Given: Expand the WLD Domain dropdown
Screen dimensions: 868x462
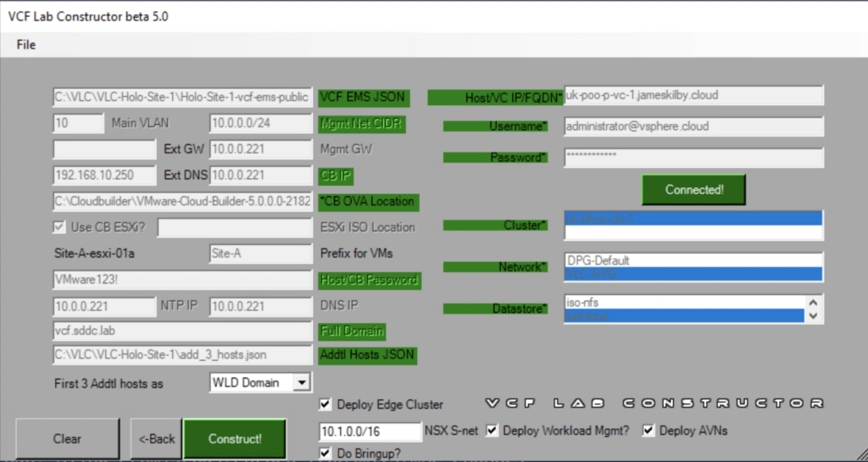Looking at the screenshot, I should (x=301, y=383).
